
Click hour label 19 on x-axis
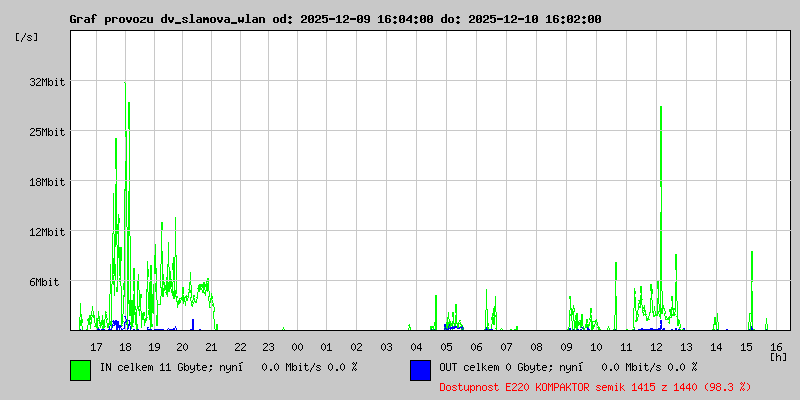pos(154,347)
